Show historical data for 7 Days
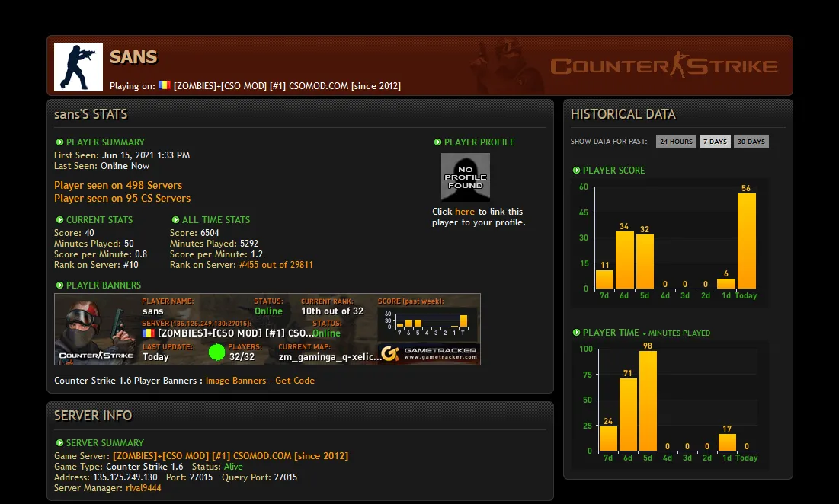This screenshot has width=839, height=504. (715, 141)
